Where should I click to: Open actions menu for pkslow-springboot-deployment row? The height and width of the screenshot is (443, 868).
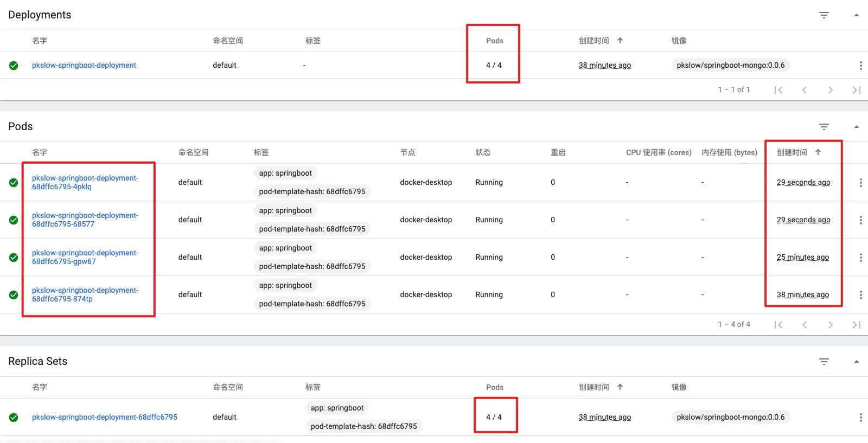click(x=860, y=66)
